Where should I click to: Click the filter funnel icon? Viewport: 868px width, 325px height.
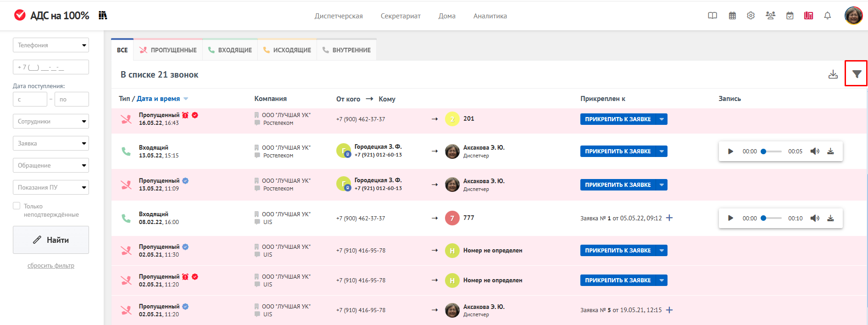point(857,74)
